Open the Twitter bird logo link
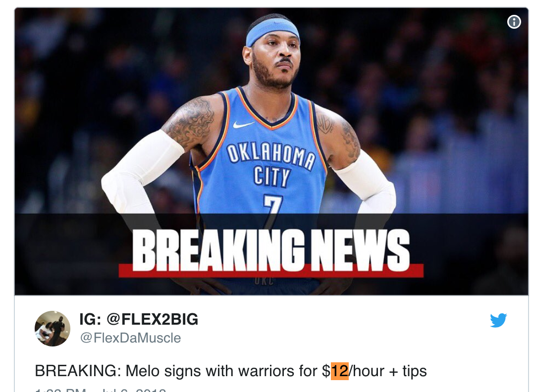533x392 pixels. pos(498,320)
